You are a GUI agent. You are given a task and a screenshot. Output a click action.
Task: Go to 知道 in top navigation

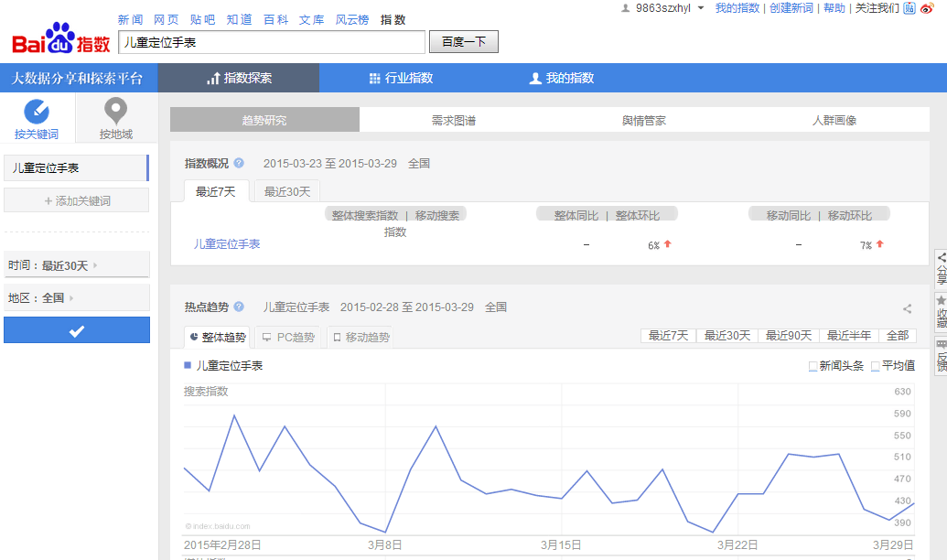(x=239, y=20)
